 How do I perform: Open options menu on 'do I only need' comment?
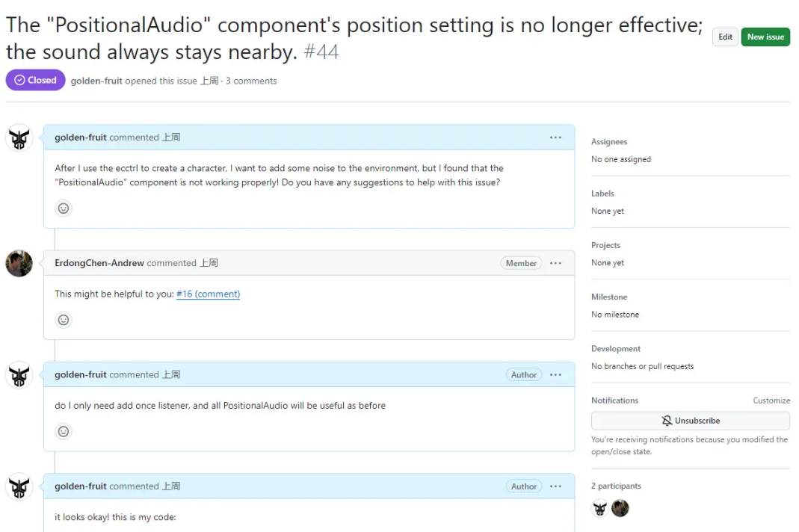[555, 375]
